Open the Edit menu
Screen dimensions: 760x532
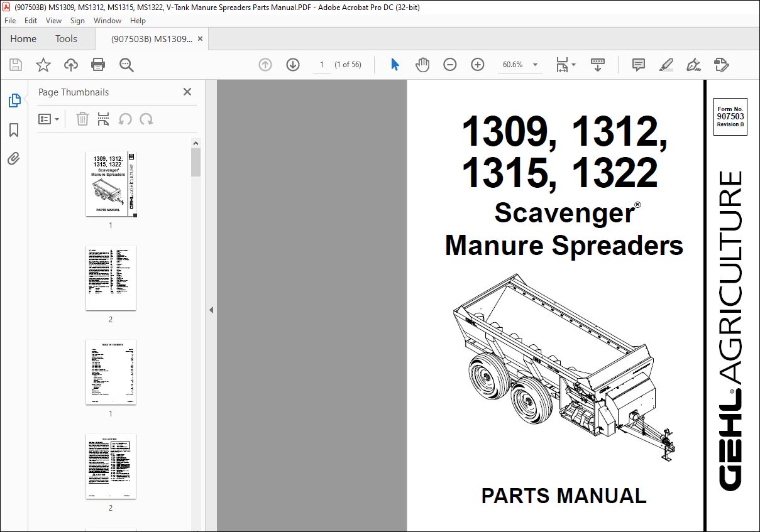31,21
